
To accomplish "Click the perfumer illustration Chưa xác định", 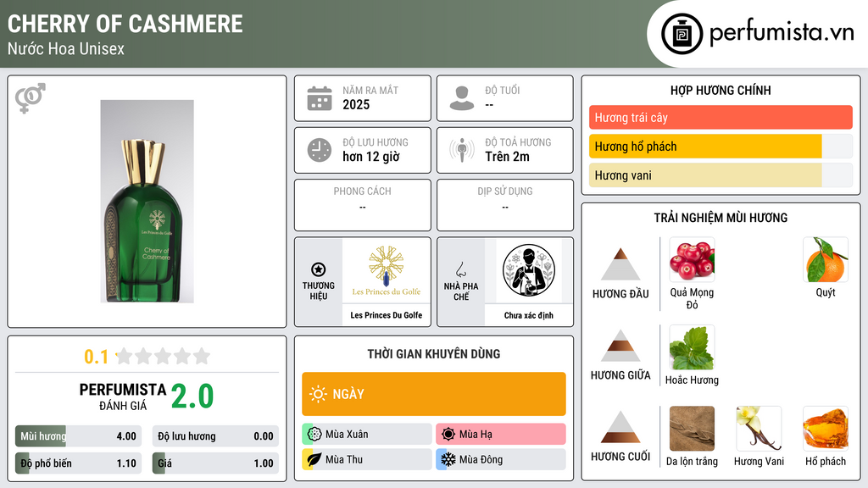I will point(529,270).
